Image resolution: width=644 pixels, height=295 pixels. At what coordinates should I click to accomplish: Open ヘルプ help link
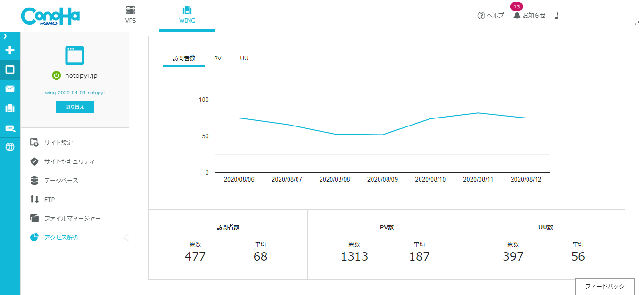(x=490, y=16)
